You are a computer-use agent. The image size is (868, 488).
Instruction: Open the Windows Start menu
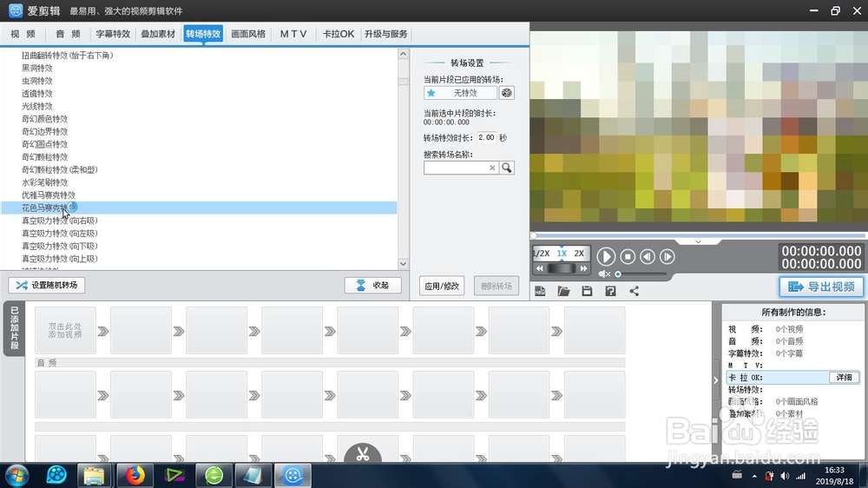click(17, 475)
